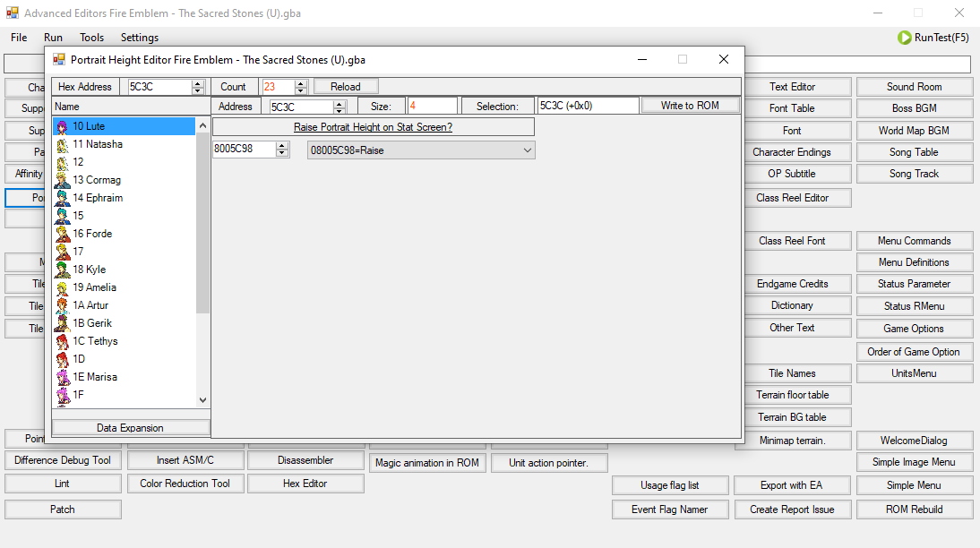Viewport: 980px width, 548px height.
Task: Open Color Reduction Tool
Action: [x=185, y=484]
